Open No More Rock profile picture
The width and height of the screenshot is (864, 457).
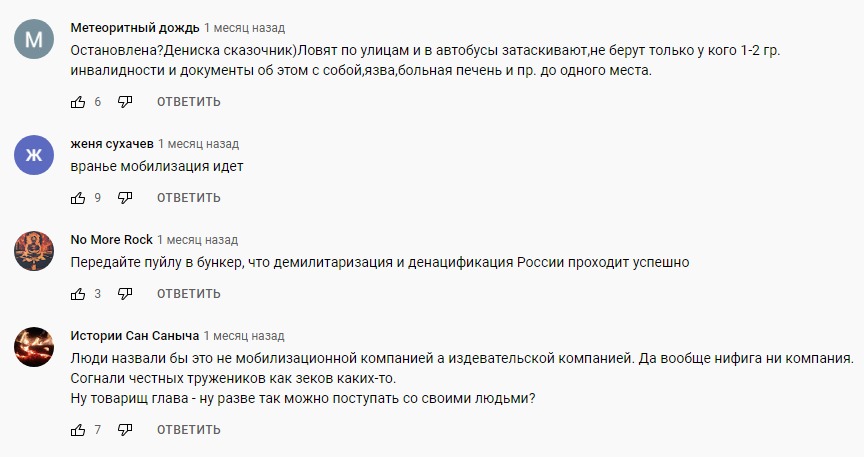click(x=34, y=251)
